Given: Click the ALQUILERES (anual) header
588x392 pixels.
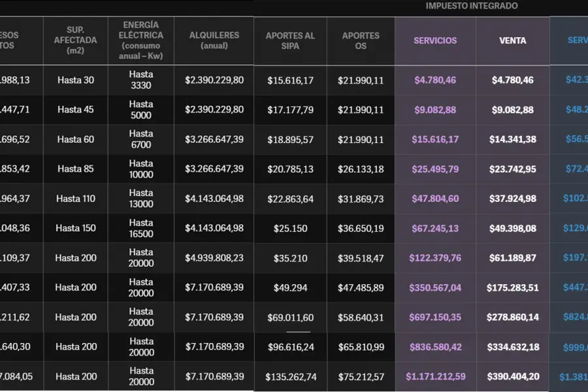Looking at the screenshot, I should (214, 41).
